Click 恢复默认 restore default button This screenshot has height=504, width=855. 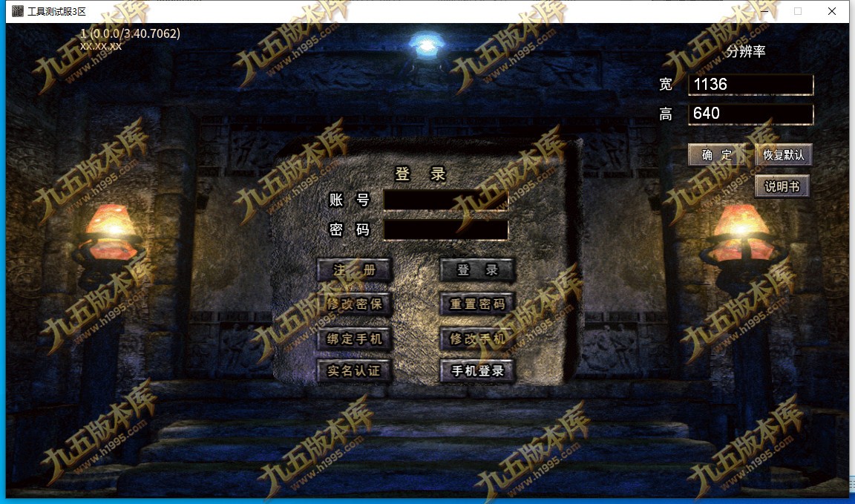pos(784,155)
